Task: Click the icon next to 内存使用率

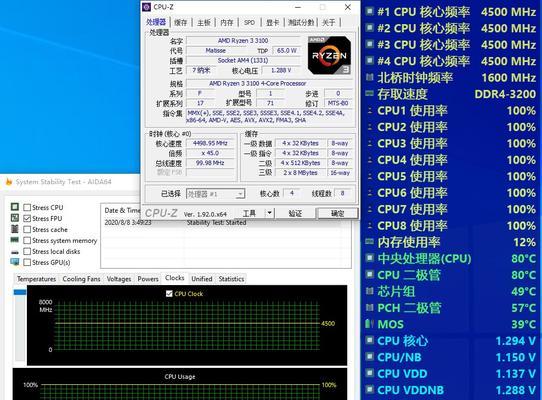Action: pyautogui.click(x=370, y=241)
